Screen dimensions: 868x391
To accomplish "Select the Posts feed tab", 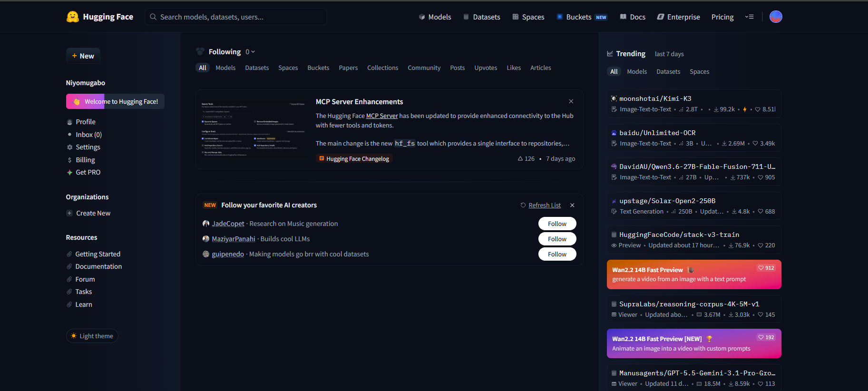I will tap(458, 68).
